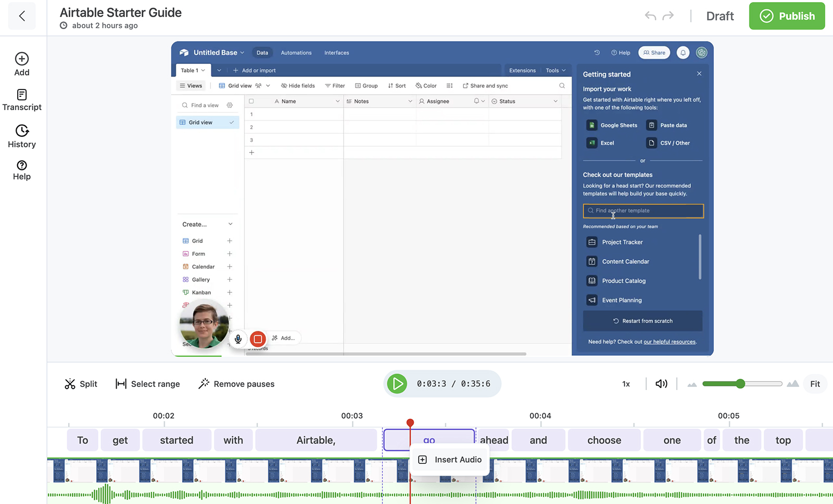The height and width of the screenshot is (504, 833).
Task: Redo the last edit
Action: pyautogui.click(x=668, y=16)
